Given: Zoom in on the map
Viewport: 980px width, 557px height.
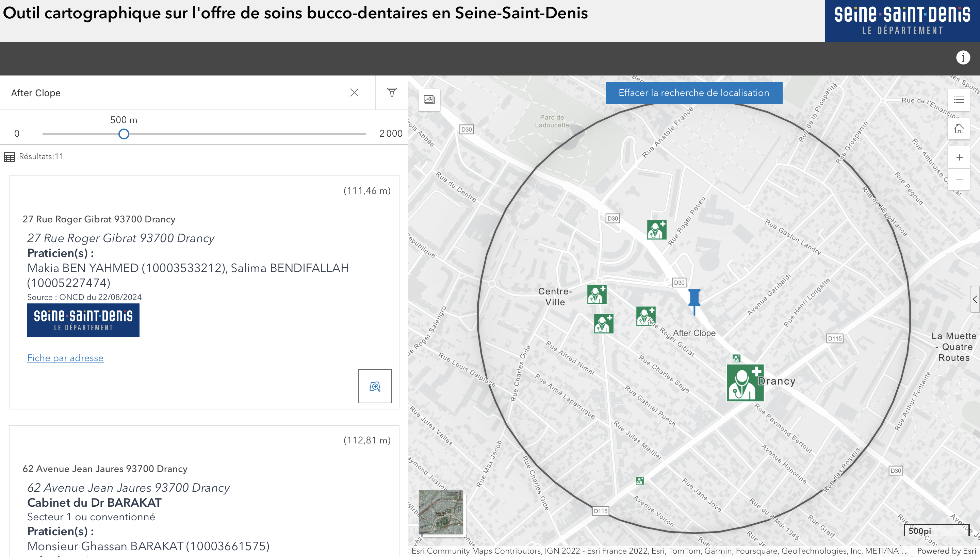Looking at the screenshot, I should 959,158.
